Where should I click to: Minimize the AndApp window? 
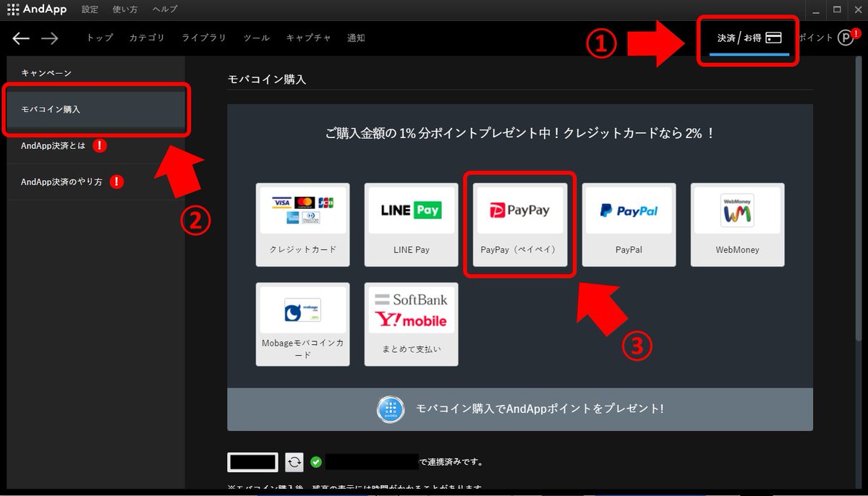(816, 9)
